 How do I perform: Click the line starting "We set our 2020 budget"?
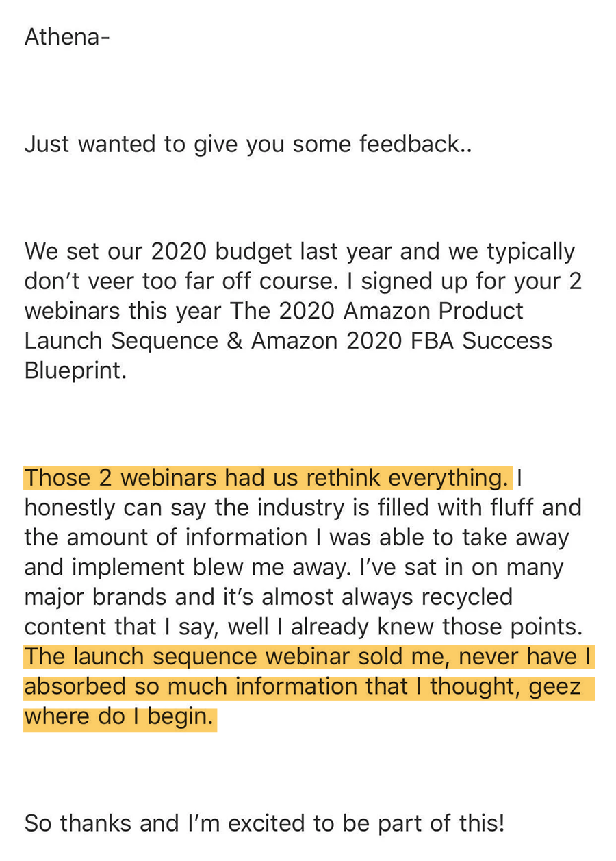click(x=300, y=251)
